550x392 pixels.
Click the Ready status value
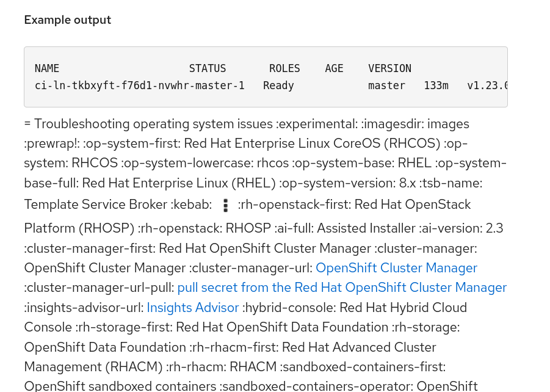pyautogui.click(x=278, y=85)
